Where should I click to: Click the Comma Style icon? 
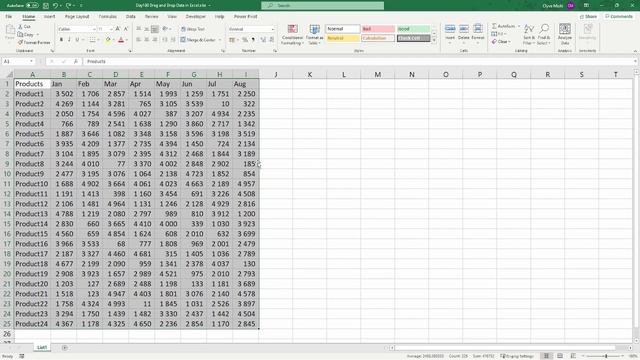click(x=253, y=40)
